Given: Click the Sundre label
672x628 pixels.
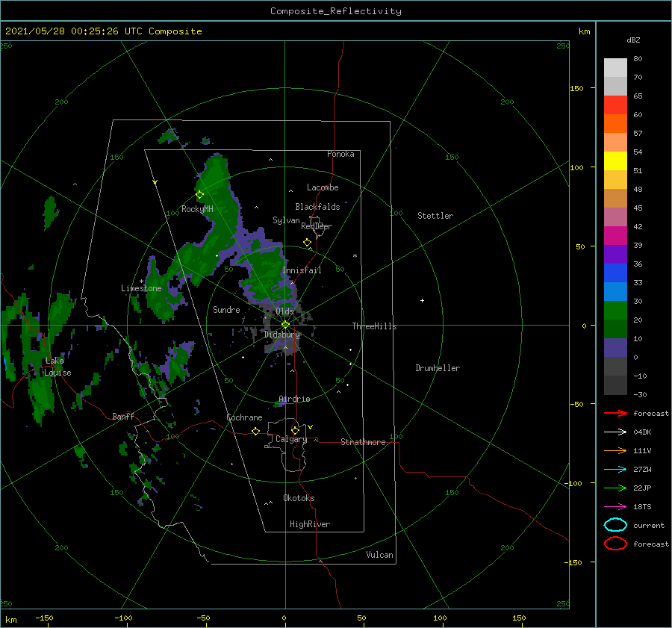Looking at the screenshot, I should click(x=226, y=309).
